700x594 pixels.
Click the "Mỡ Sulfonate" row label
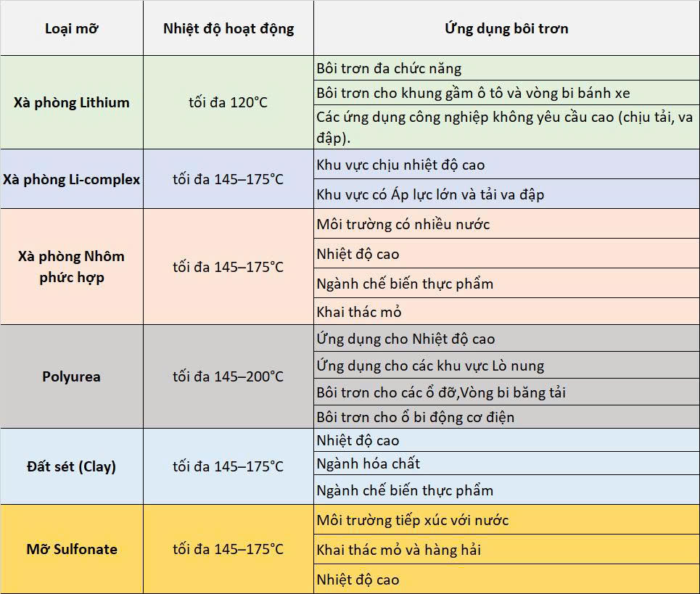(71, 549)
